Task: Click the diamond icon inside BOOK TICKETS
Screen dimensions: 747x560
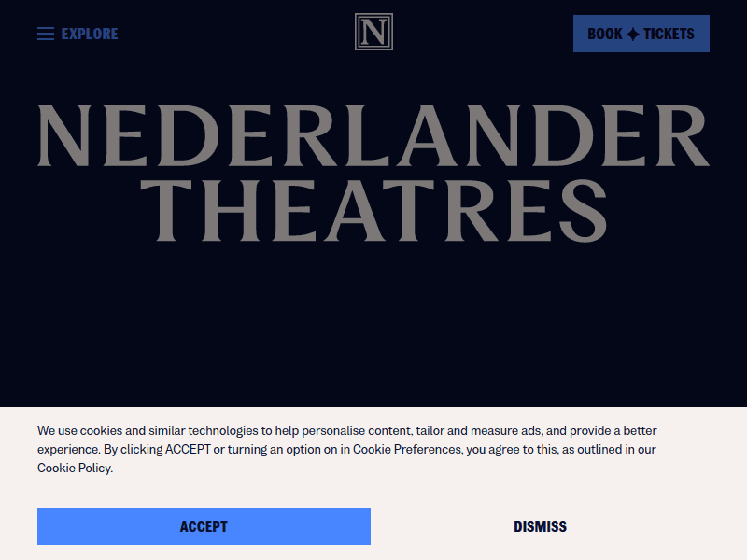Action: tap(634, 34)
